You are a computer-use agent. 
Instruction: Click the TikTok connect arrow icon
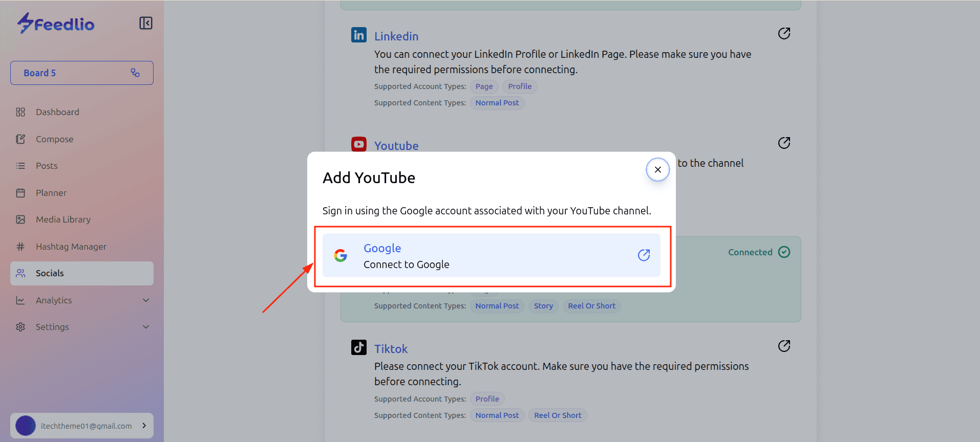[x=783, y=346]
